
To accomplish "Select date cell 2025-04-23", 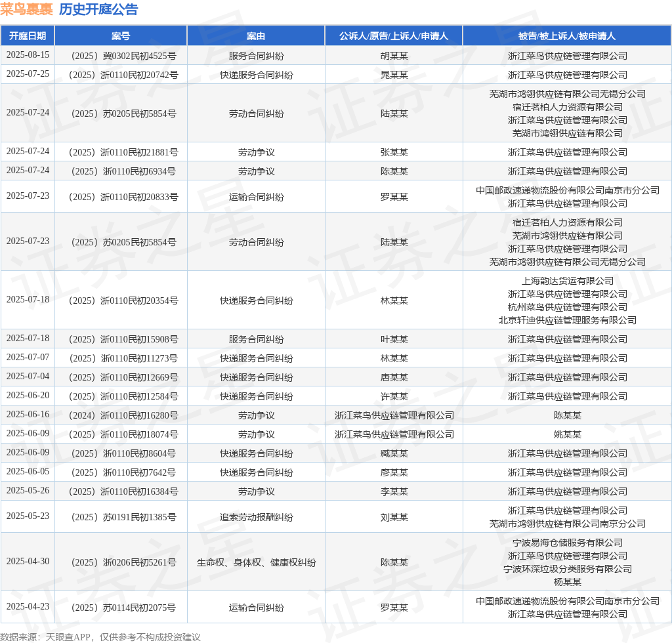I will coord(28,607).
